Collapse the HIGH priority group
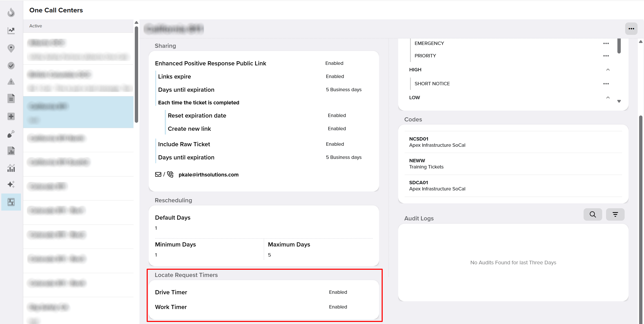 [x=608, y=70]
